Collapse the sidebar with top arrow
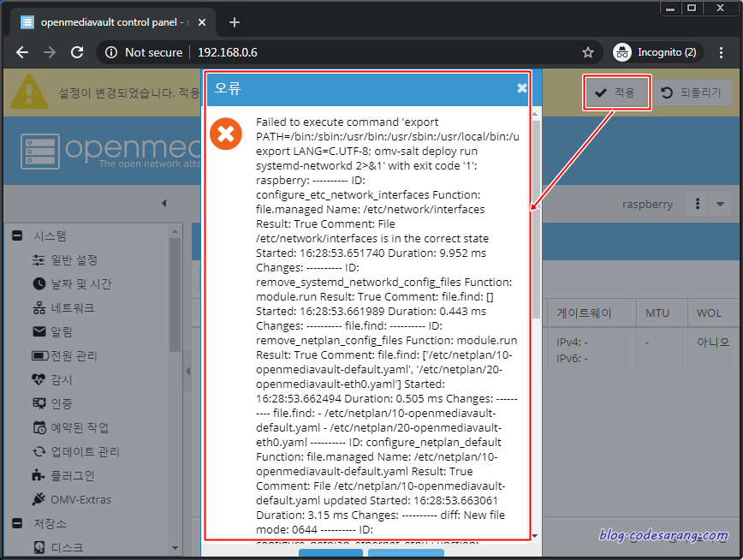Viewport: 743px width, 560px height. (x=164, y=204)
